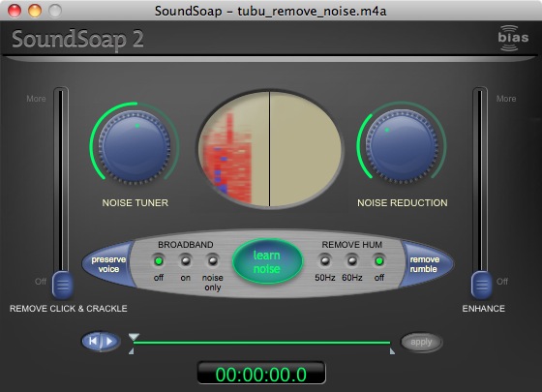Click the REMOVE CLICK & CRACKLE label
The image size is (542, 392).
point(69,309)
